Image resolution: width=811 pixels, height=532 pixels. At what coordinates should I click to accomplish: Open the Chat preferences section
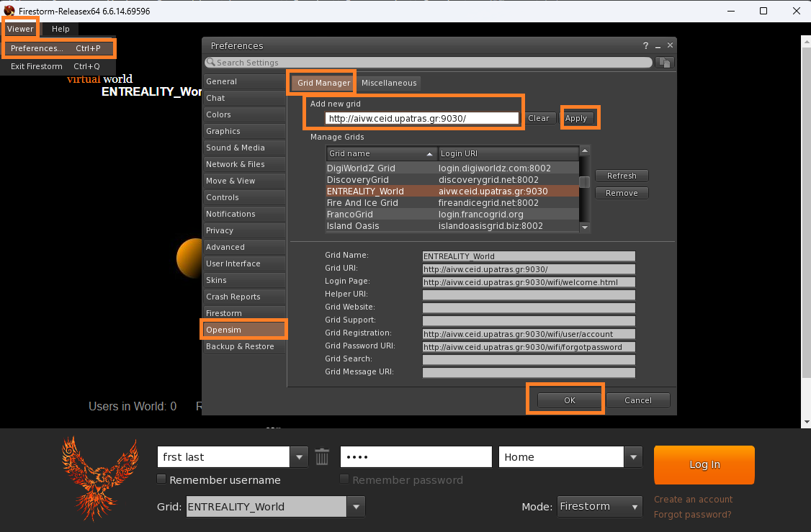tap(244, 98)
